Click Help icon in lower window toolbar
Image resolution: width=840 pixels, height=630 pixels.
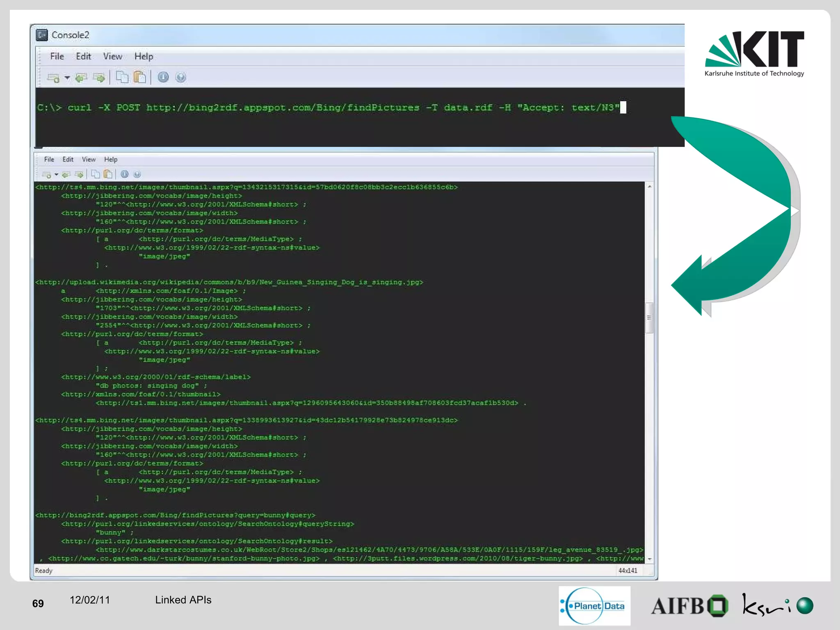pos(137,174)
